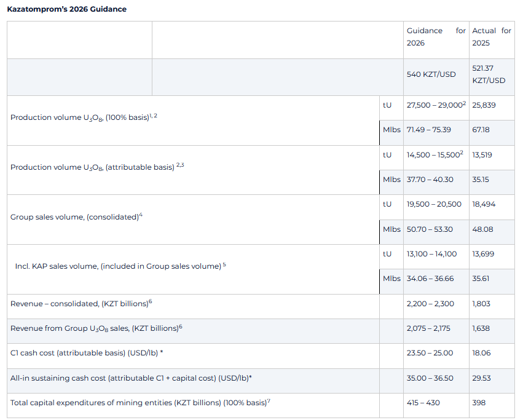Image resolution: width=523 pixels, height=420 pixels.
Task: Click tU unit in Group sales volume row
Action: click(x=387, y=204)
